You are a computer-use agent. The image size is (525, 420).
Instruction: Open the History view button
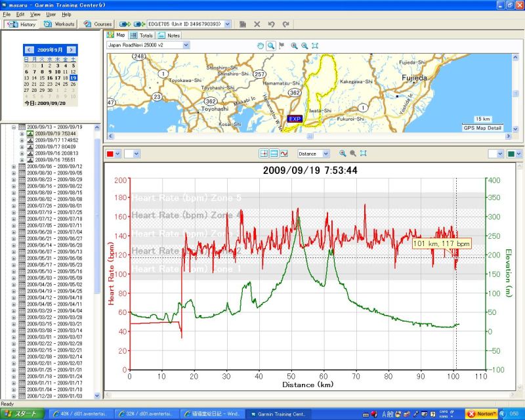[x=22, y=24]
